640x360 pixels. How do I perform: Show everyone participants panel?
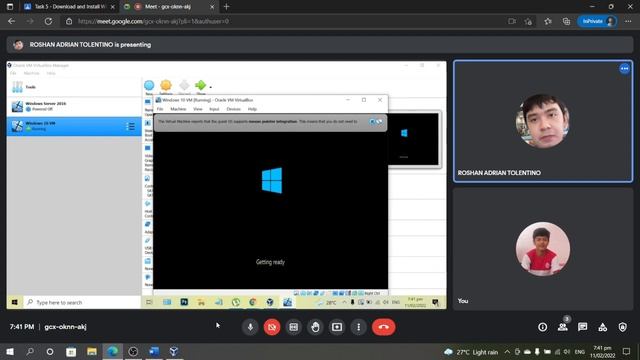[563, 327]
